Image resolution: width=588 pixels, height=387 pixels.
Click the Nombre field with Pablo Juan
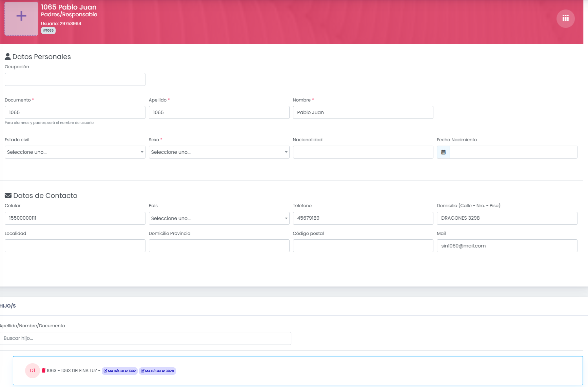pos(363,112)
